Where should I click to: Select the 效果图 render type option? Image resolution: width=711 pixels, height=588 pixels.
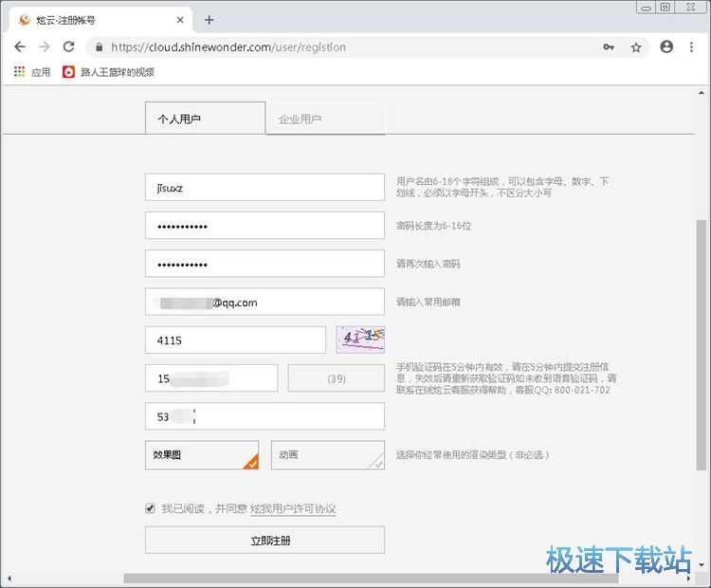(201, 455)
